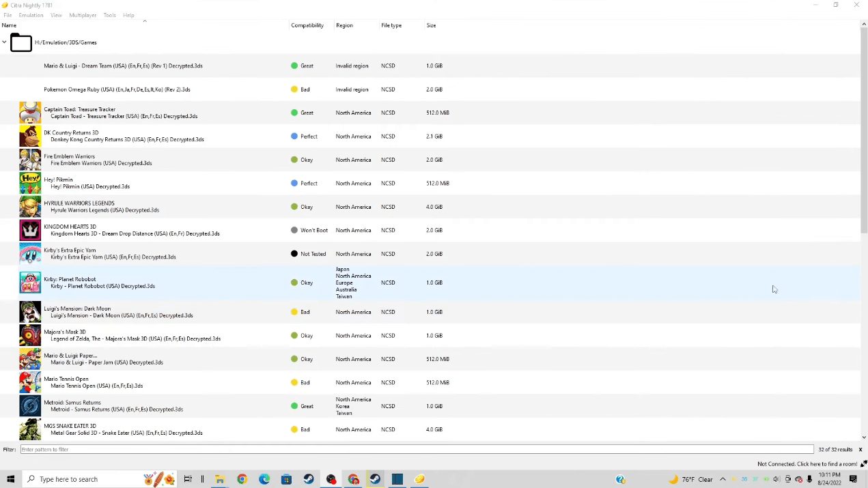Sort the game list by Compatibility column

pos(307,25)
